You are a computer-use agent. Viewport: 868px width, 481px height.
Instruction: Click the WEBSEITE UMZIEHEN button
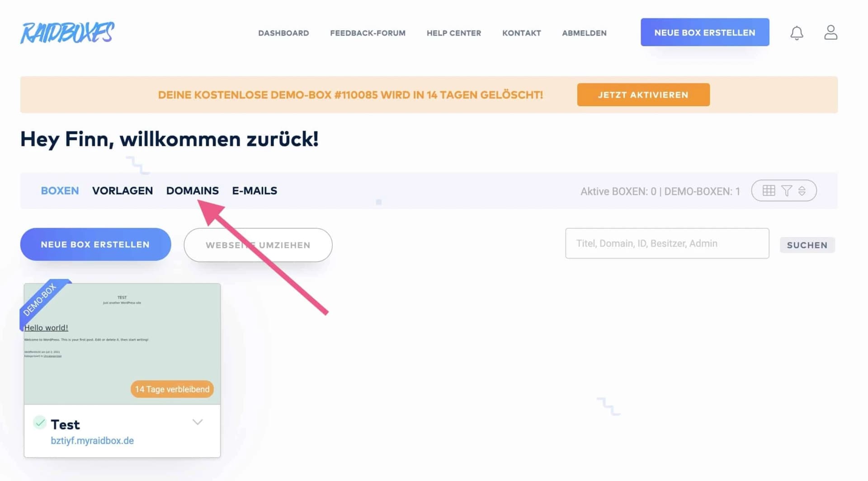pyautogui.click(x=258, y=245)
